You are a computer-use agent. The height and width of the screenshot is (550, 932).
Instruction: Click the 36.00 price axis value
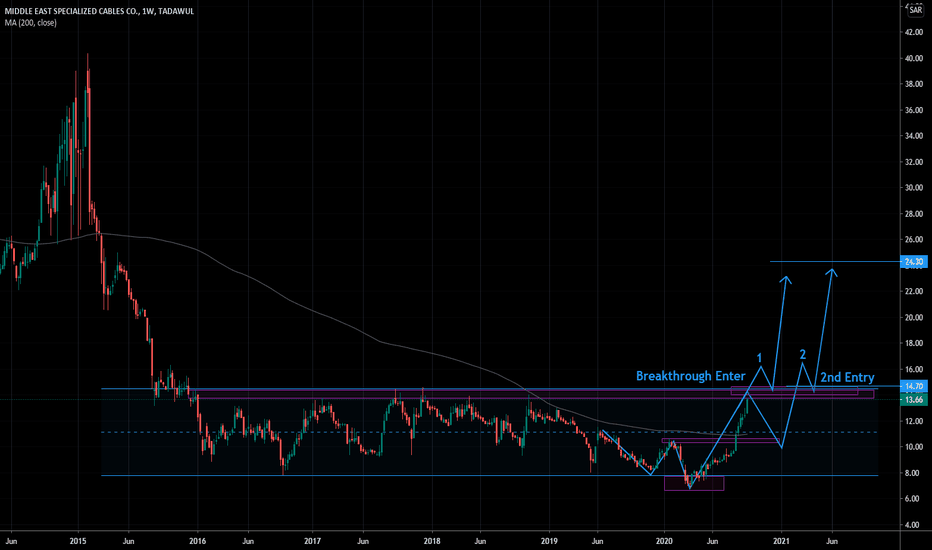914,110
